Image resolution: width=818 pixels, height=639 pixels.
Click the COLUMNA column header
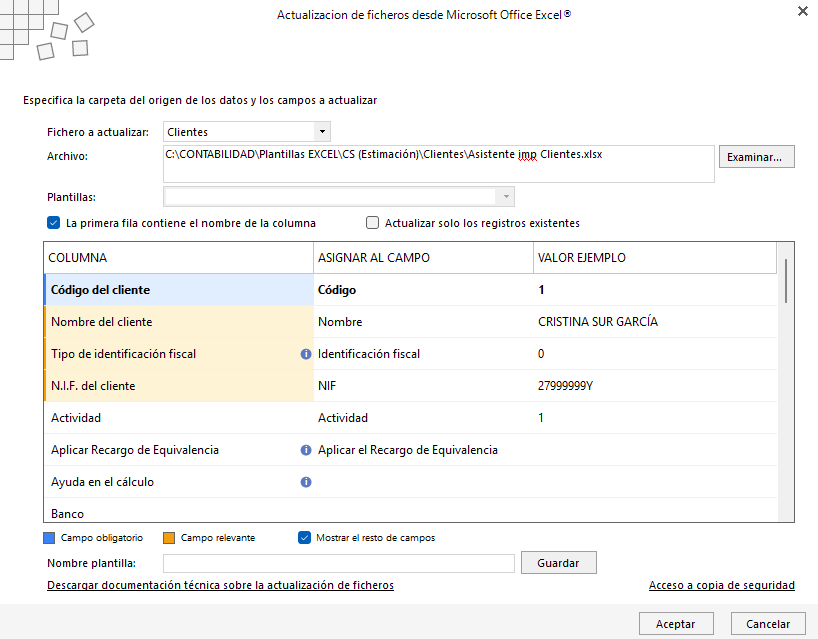(179, 258)
